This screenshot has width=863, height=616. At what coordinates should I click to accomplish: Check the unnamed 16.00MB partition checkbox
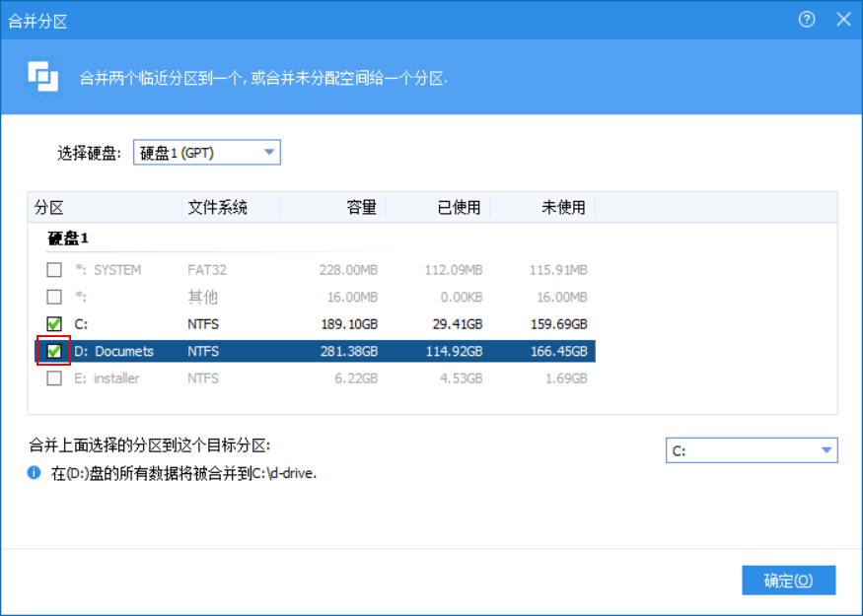tap(54, 297)
